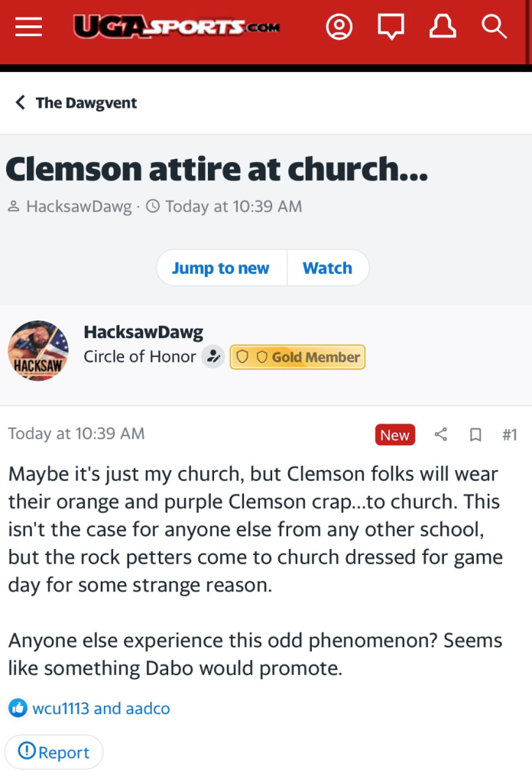Click the thread starter icon beside Circle of Honor
Screen dimensions: 532x783
(x=213, y=357)
